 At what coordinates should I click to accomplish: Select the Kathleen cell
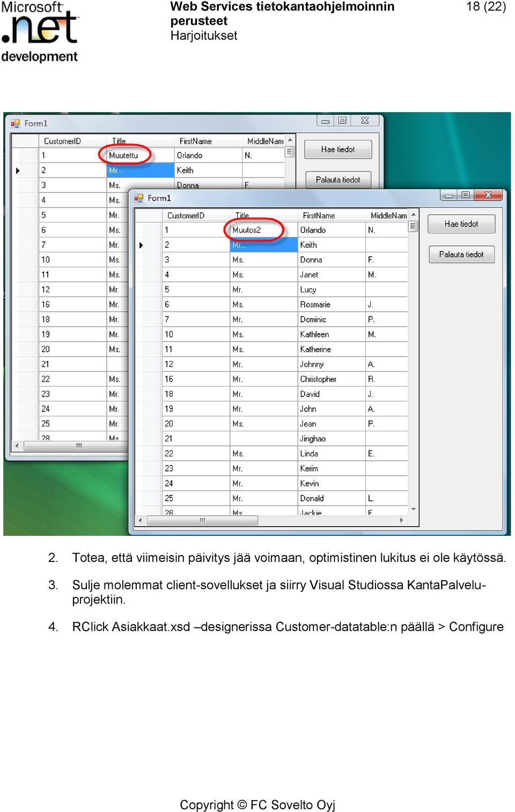[x=332, y=335]
